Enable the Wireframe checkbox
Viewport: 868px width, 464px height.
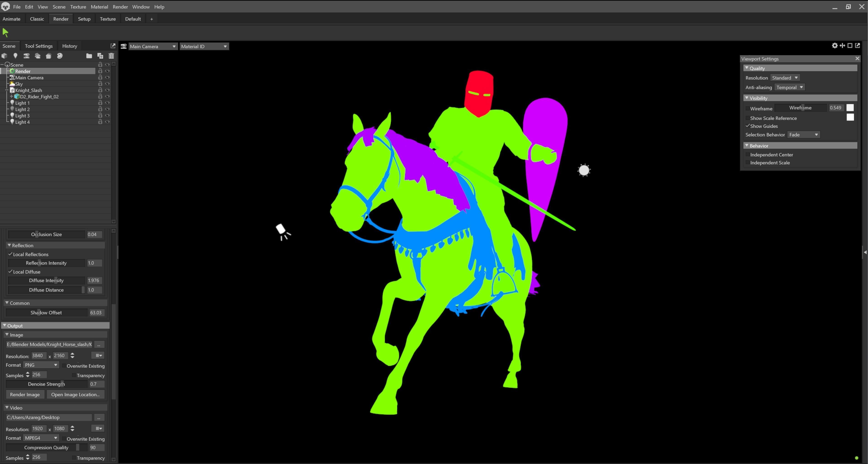[747, 108]
